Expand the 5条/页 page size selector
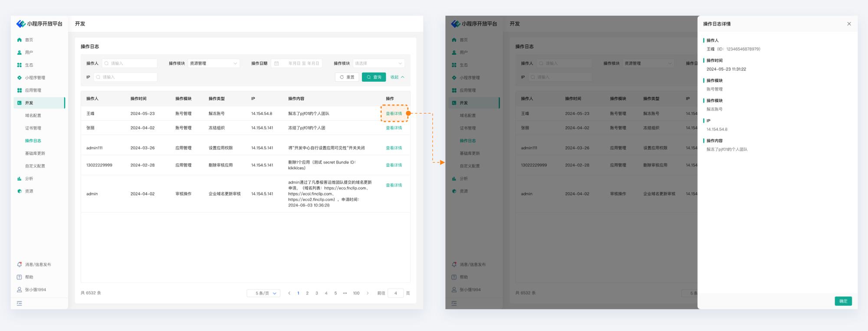Image resolution: width=868 pixels, height=331 pixels. click(x=263, y=293)
